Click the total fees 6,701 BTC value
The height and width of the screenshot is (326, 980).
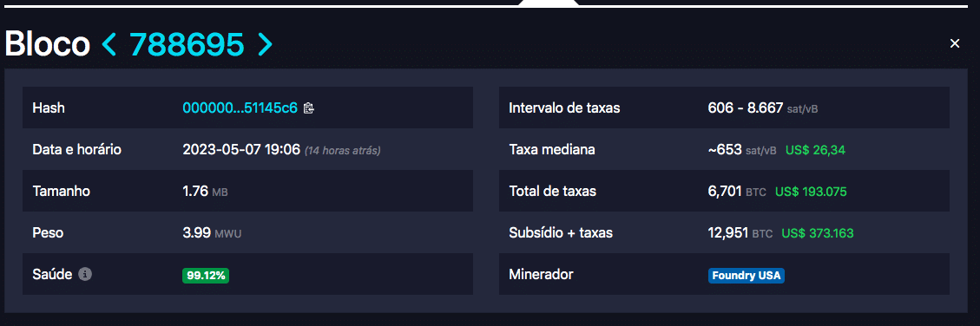pos(737,191)
